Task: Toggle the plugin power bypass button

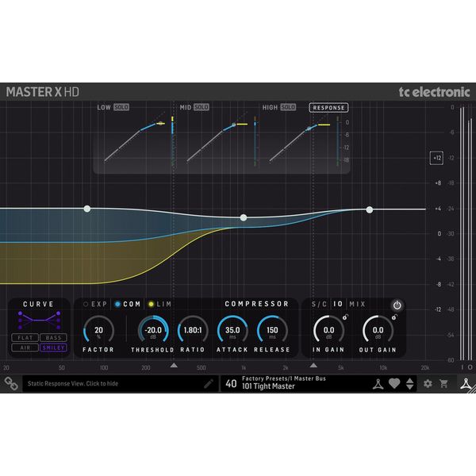Action: pyautogui.click(x=397, y=305)
